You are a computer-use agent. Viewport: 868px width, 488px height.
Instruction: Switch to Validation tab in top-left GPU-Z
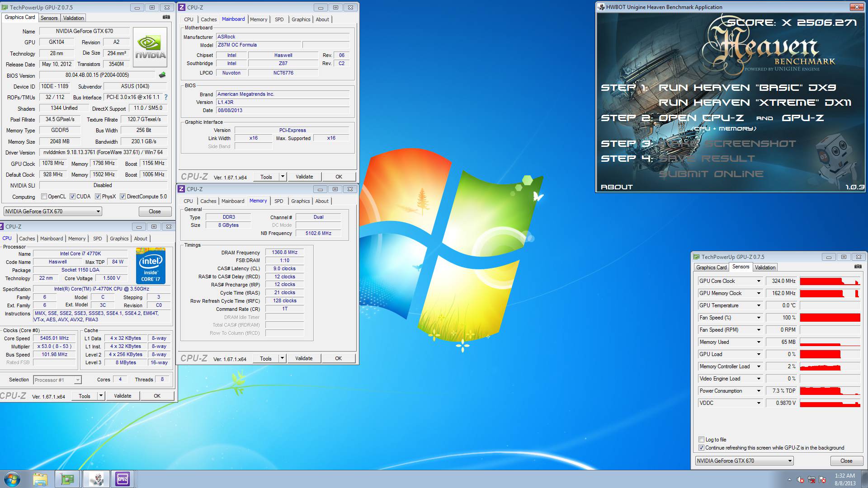(x=73, y=18)
